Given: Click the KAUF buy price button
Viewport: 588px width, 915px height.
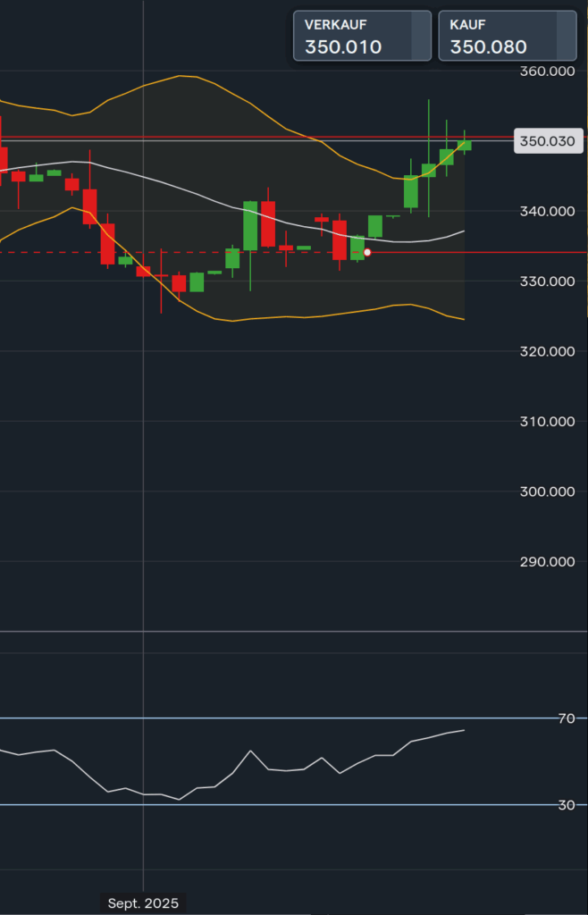Looking at the screenshot, I should [x=496, y=36].
